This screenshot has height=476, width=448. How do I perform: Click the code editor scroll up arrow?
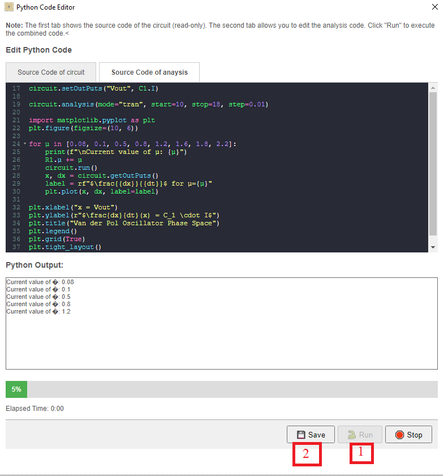(433, 87)
